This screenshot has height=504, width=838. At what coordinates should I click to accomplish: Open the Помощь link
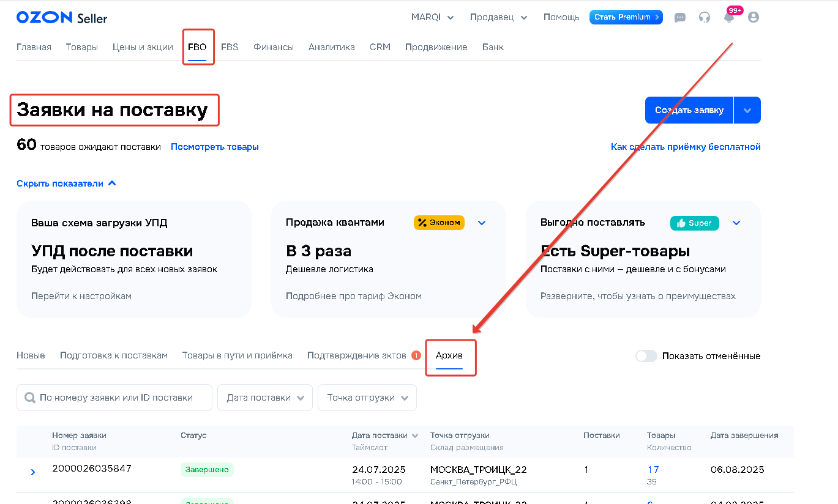561,17
